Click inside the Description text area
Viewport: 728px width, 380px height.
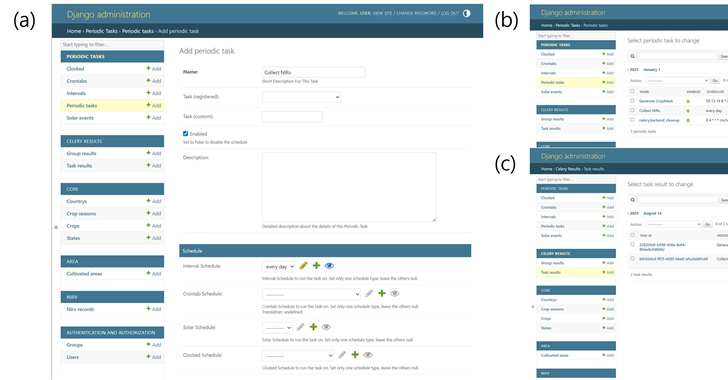click(349, 187)
